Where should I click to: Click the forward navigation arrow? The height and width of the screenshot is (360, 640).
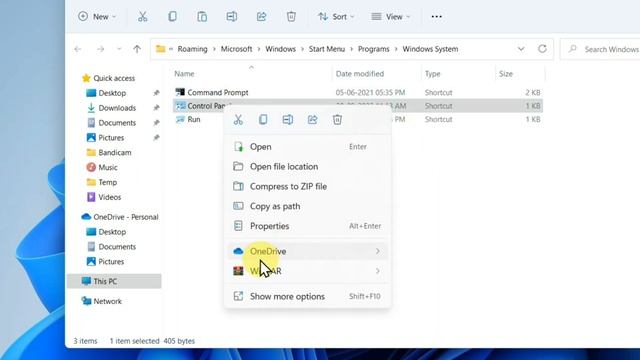point(100,49)
